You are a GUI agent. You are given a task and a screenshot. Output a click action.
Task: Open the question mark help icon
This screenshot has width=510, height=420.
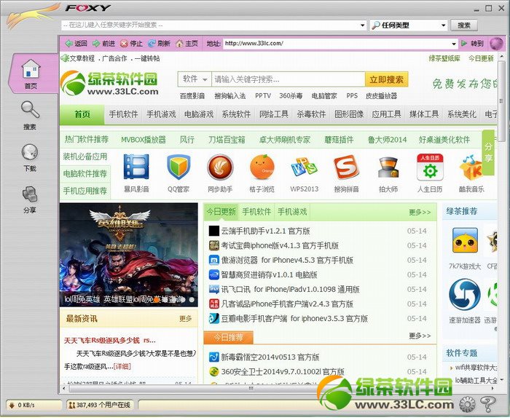pyautogui.click(x=487, y=404)
